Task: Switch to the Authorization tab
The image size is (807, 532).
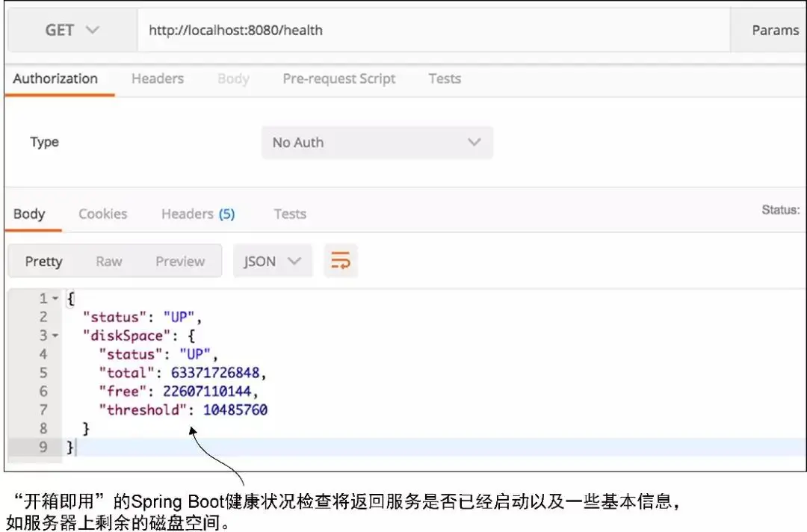Action: tap(55, 78)
